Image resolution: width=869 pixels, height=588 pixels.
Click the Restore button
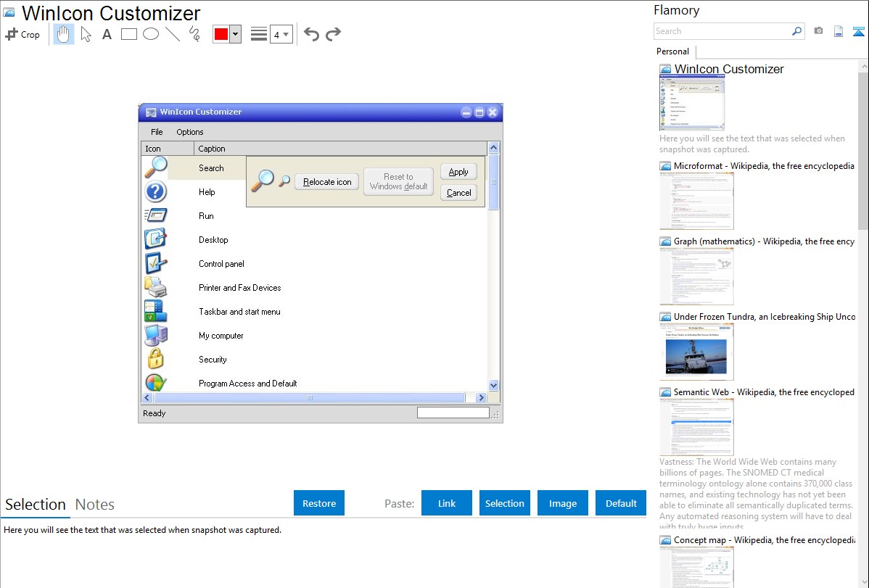(x=319, y=503)
